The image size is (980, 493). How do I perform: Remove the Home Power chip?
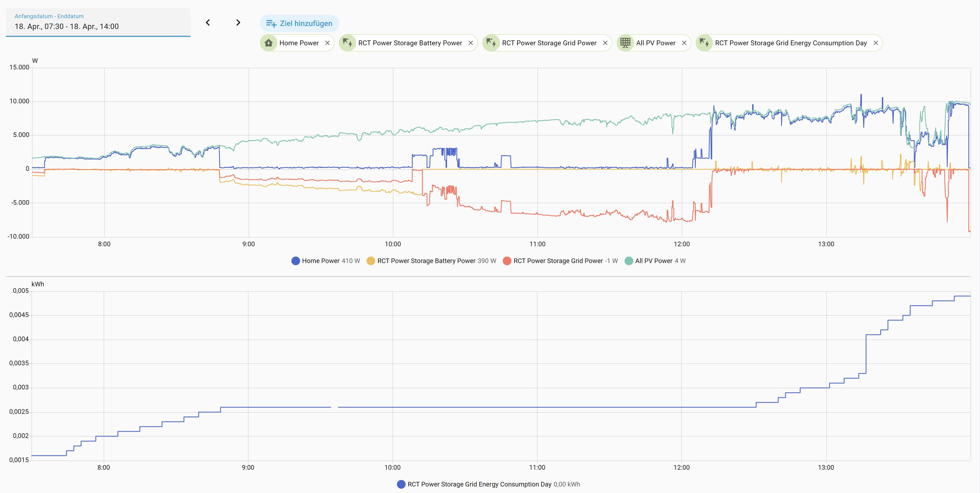coord(327,43)
